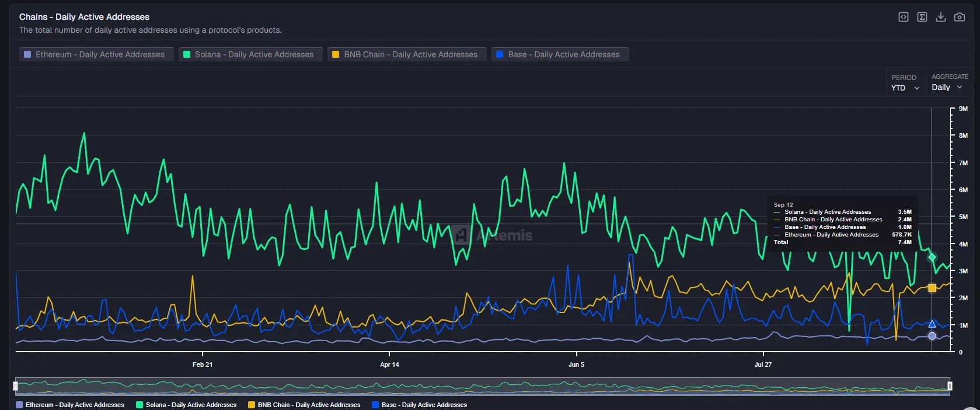
Task: Click the sigma summation icon
Action: point(922,17)
